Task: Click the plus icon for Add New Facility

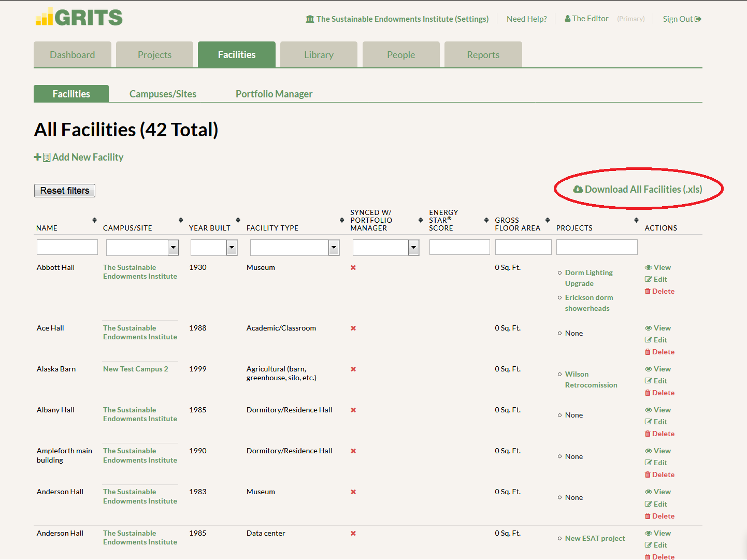Action: tap(37, 157)
